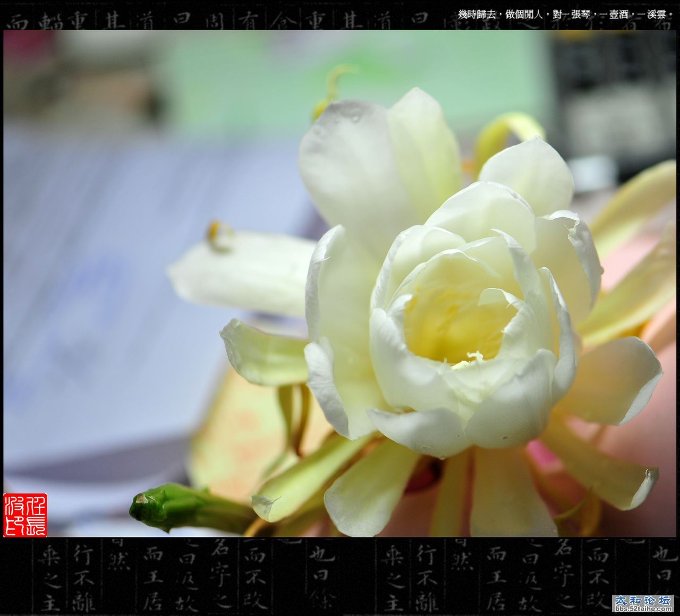
Task: Open the bbs.52taihe.com watermark link
Action: pyautogui.click(x=643, y=609)
